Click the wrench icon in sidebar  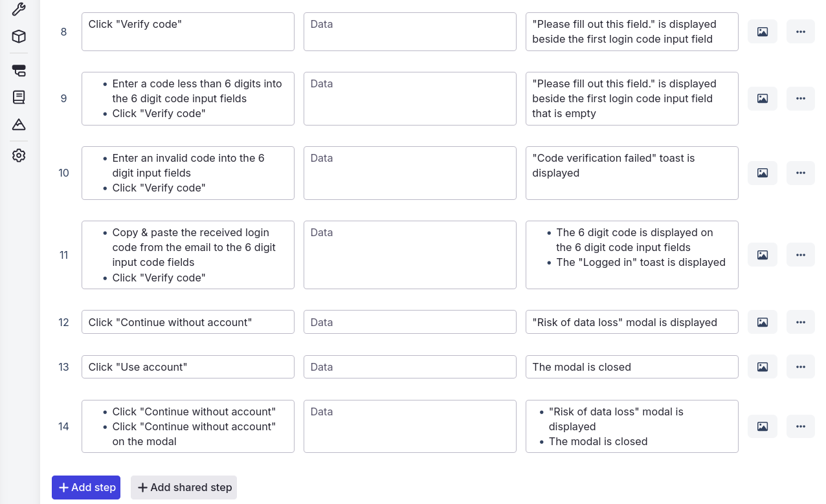pyautogui.click(x=19, y=9)
